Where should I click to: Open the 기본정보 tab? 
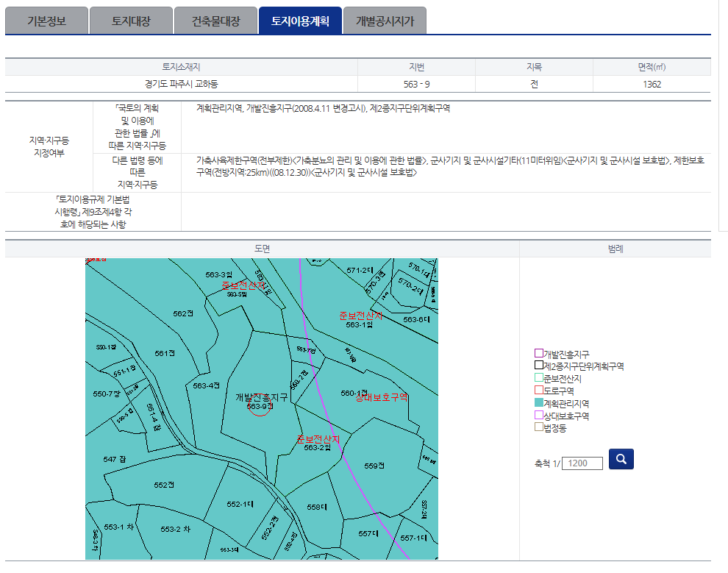tap(46, 21)
